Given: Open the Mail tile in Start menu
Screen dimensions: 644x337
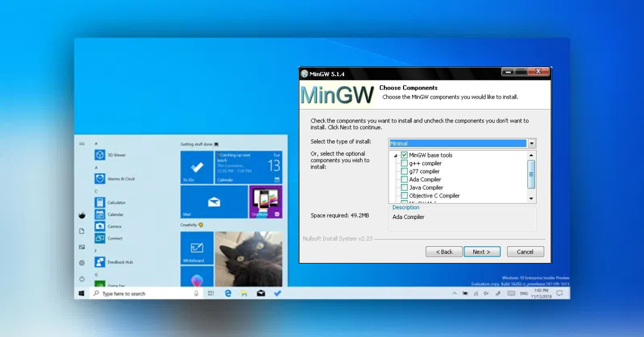Looking at the screenshot, I should pos(214,202).
